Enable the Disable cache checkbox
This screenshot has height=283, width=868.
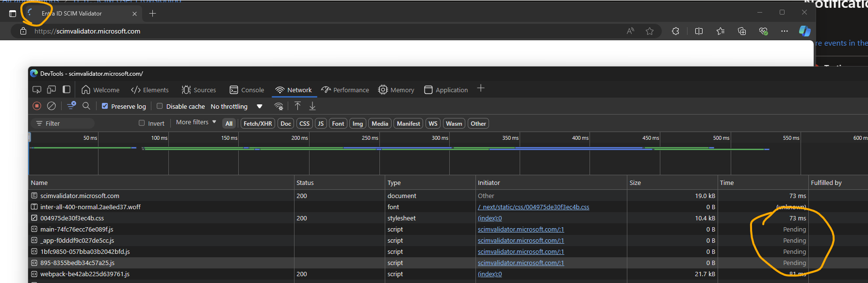pos(160,106)
